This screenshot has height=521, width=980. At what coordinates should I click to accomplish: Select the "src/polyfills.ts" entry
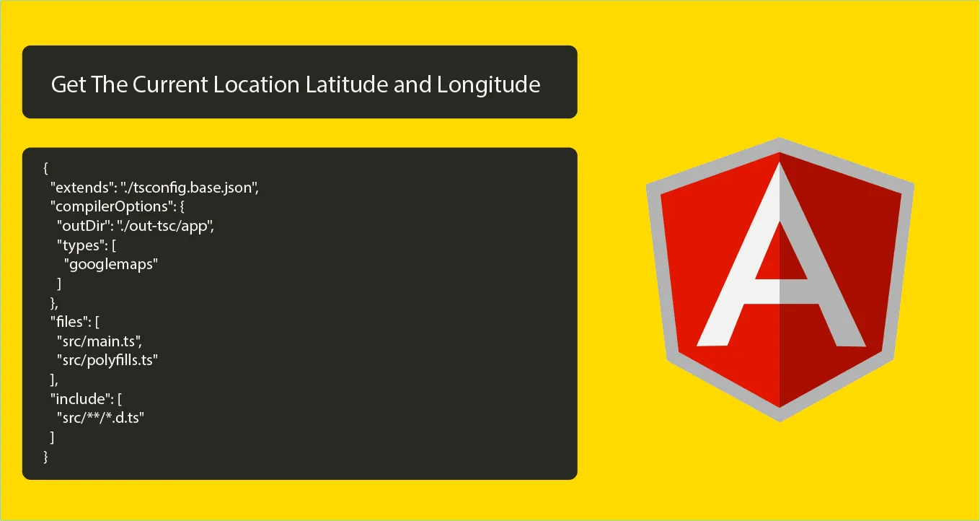[107, 359]
